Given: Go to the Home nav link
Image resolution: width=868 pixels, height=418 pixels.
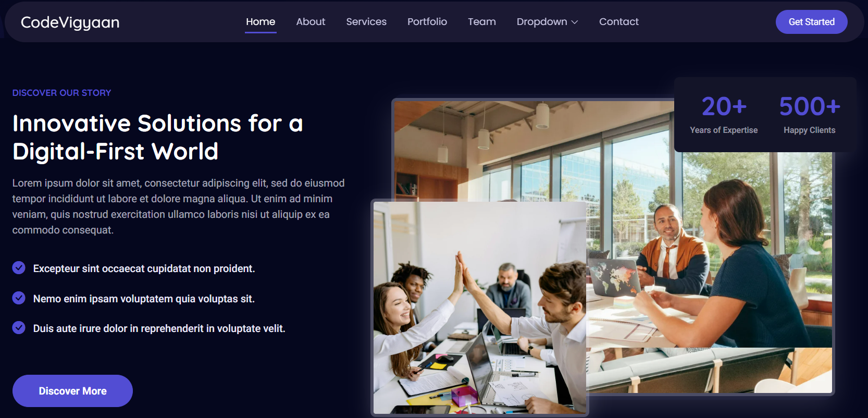Looking at the screenshot, I should pos(261,22).
